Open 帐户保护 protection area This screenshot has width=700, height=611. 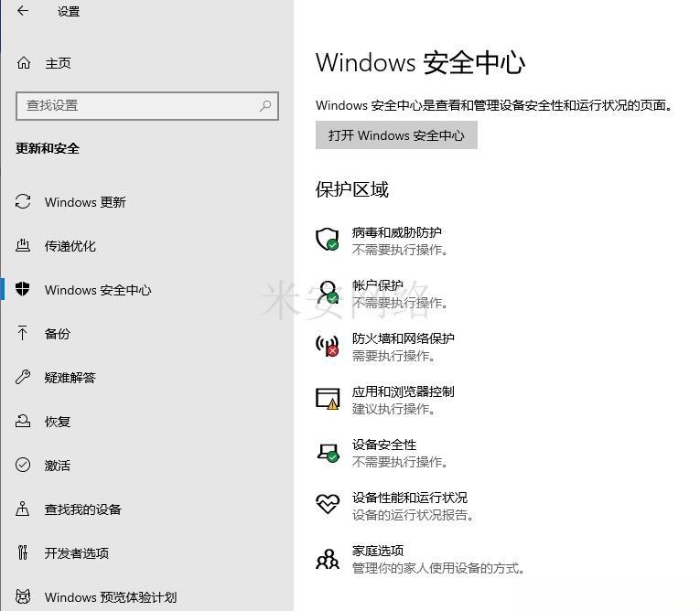382,294
